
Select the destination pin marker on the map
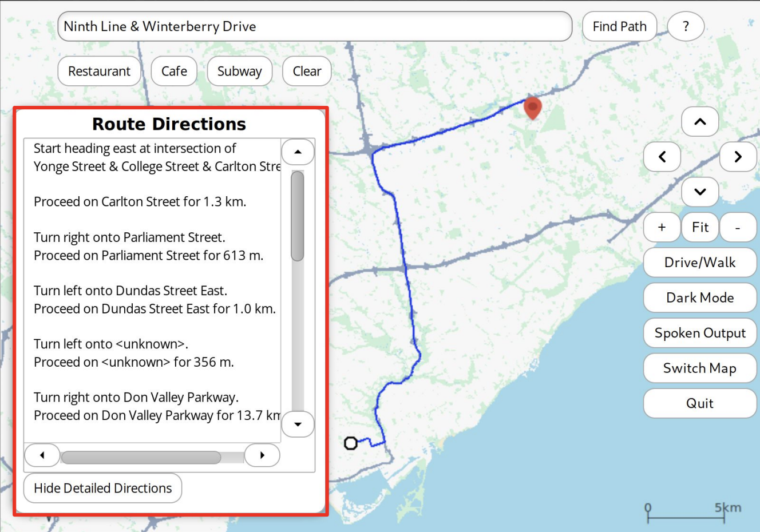coord(532,108)
